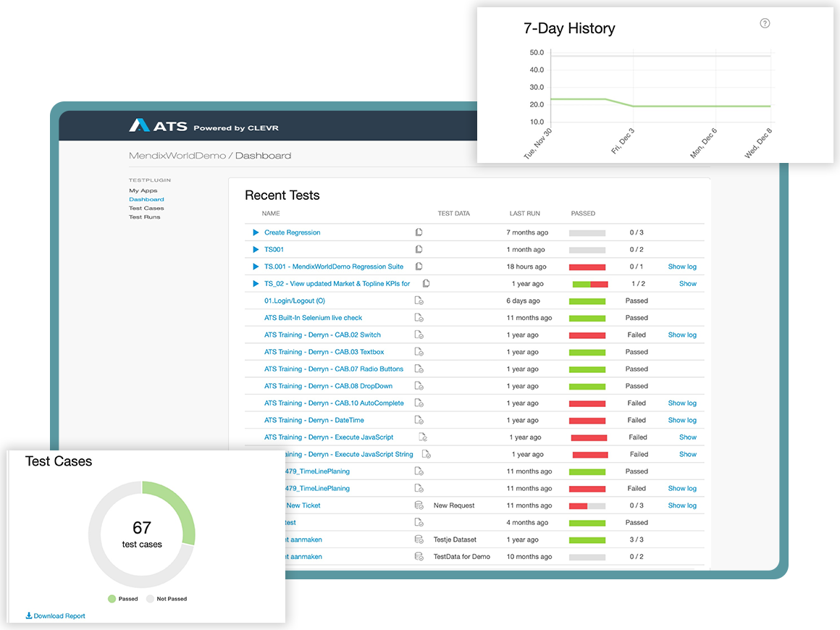Click data-driven icon in New Ticket row

[x=419, y=505]
